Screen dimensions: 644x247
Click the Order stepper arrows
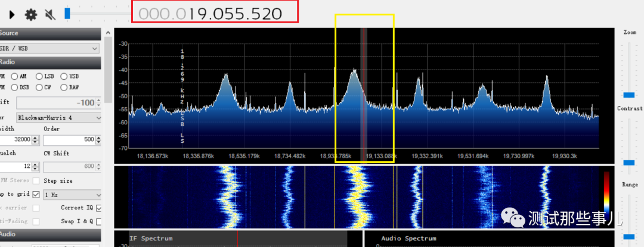(x=98, y=140)
